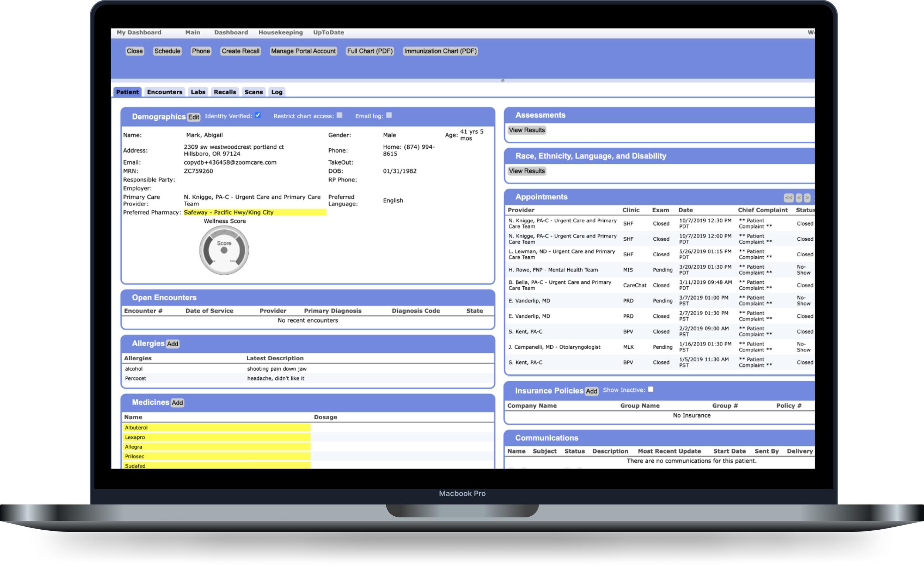The height and width of the screenshot is (567, 924).
Task: Click the Wellness Score gauge
Action: [224, 250]
